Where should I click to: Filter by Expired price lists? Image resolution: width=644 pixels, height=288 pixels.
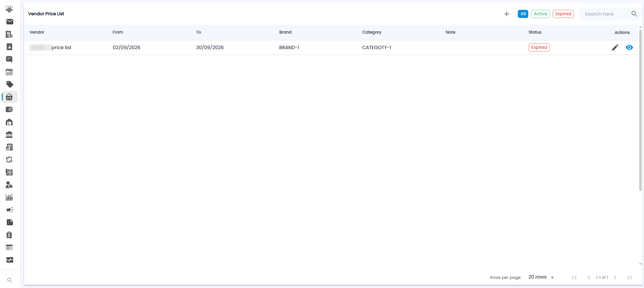coord(563,14)
